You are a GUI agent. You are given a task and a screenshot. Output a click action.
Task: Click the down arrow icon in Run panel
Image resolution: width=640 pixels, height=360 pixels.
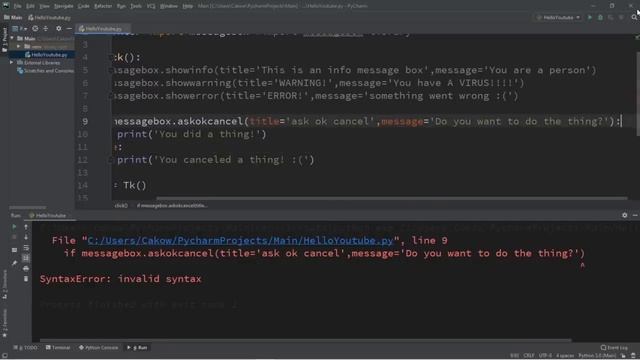tap(26, 237)
